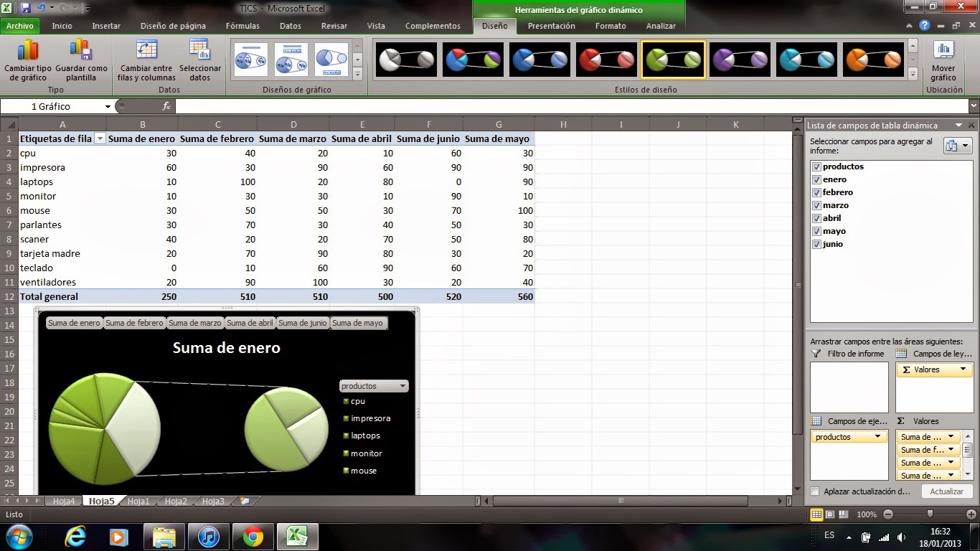Uncheck the febrero field in the field list
The image size is (980, 551).
coord(816,192)
